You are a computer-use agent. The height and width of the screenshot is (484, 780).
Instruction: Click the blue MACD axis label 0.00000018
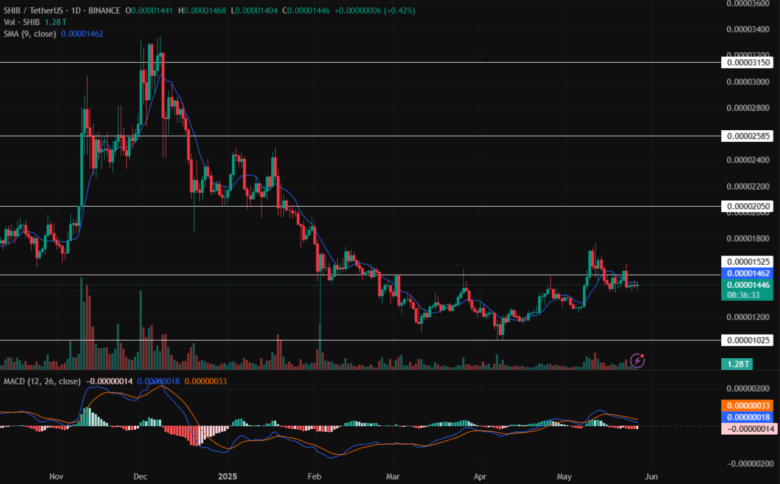747,417
